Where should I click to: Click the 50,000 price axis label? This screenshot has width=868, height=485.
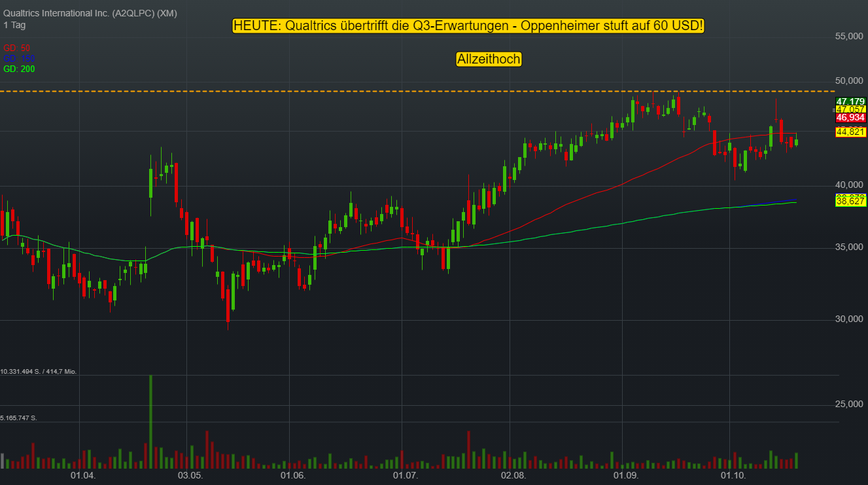tap(849, 81)
